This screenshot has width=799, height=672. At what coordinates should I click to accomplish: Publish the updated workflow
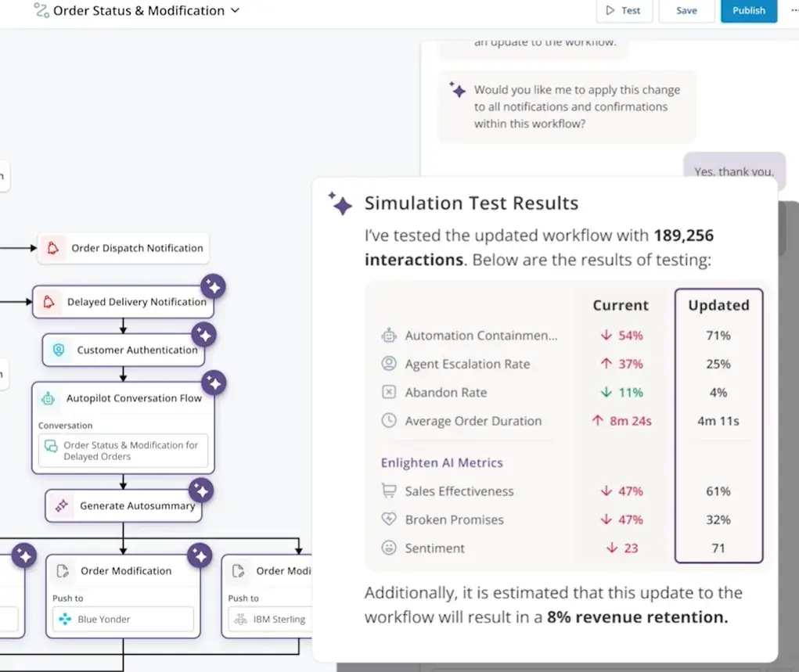(x=747, y=11)
